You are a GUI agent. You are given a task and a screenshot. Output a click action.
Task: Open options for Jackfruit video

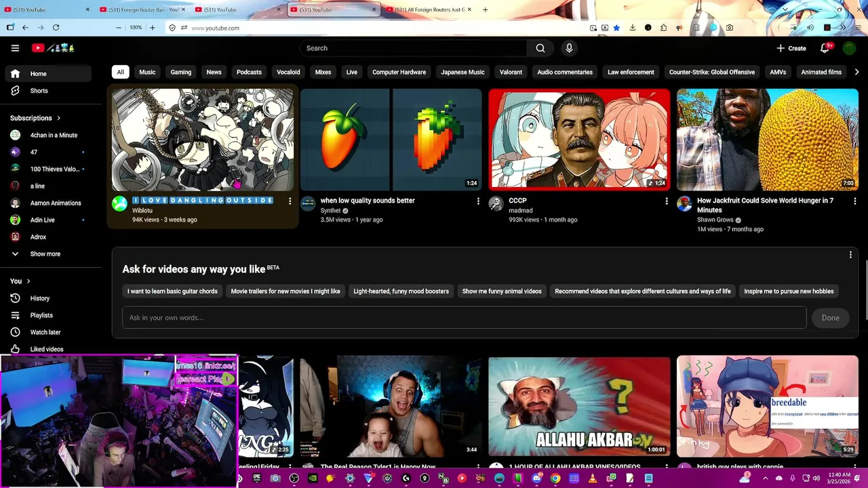(x=854, y=201)
